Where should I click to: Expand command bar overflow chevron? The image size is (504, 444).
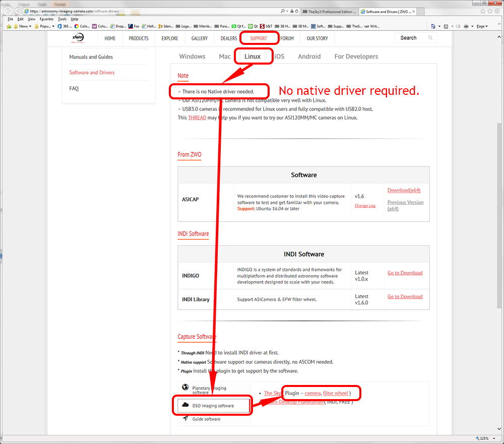499,24
